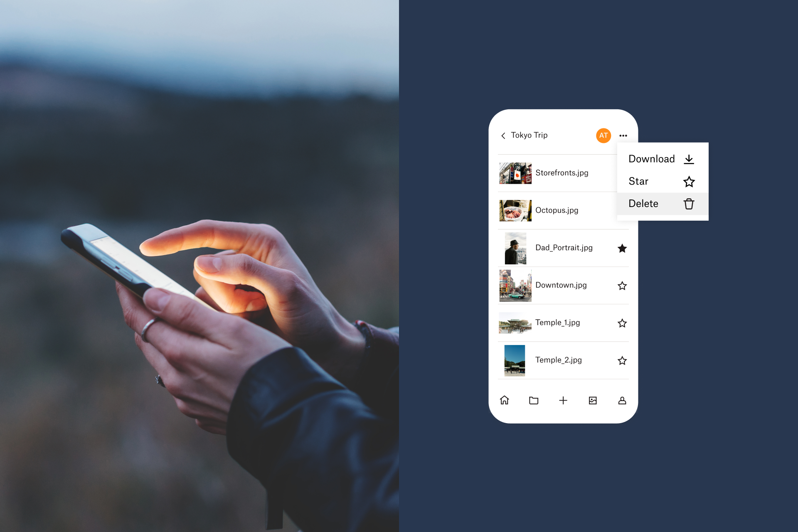The image size is (798, 532).
Task: Select Download from the context menu
Action: [652, 159]
